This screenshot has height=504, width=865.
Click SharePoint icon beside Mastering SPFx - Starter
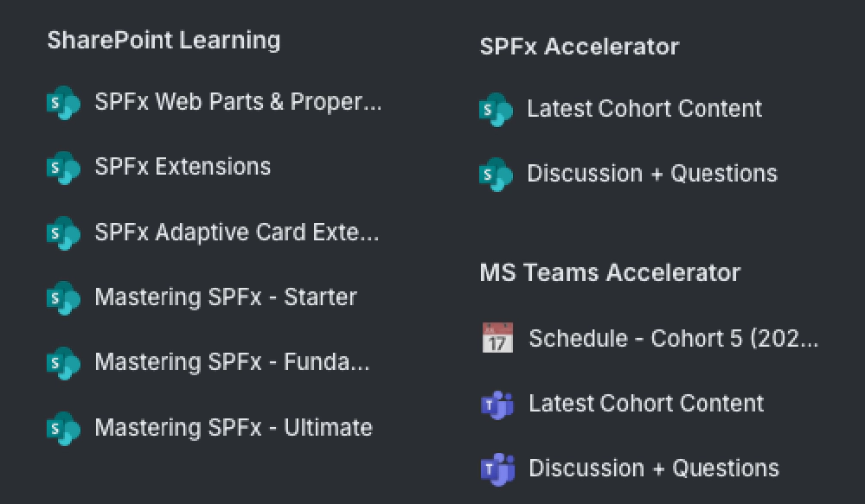tap(63, 297)
